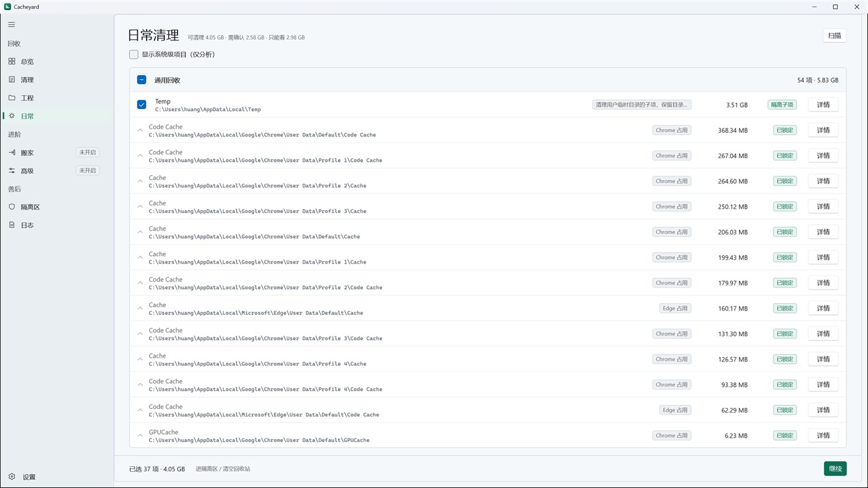Click the green 继续 button
The image size is (868, 488).
[835, 469]
